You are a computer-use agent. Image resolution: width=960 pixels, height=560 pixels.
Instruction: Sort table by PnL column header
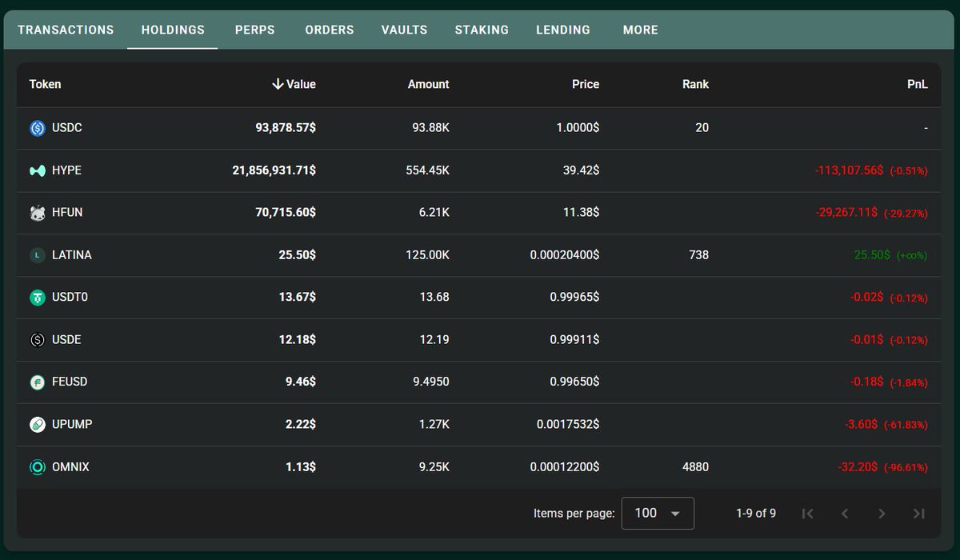(917, 84)
